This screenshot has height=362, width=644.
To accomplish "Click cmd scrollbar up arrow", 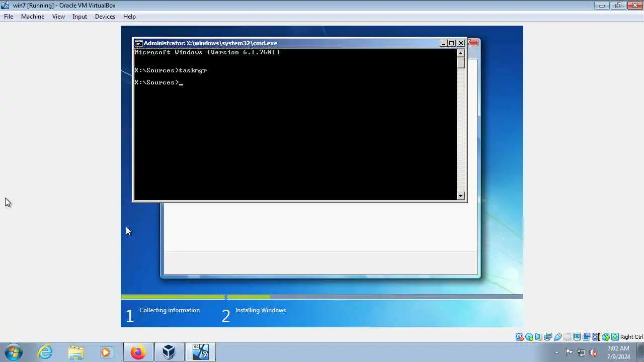I will pos(461,53).
